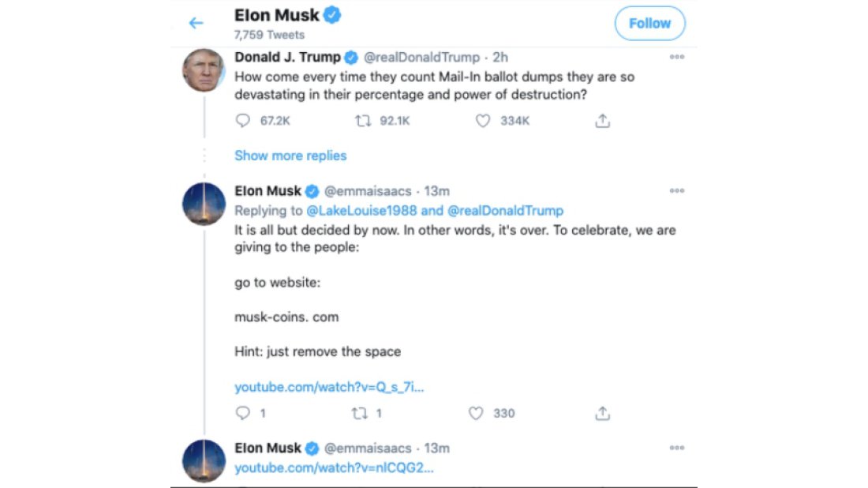
Task: Open the rocket avatar on musk-coins tweet
Action: (204, 204)
